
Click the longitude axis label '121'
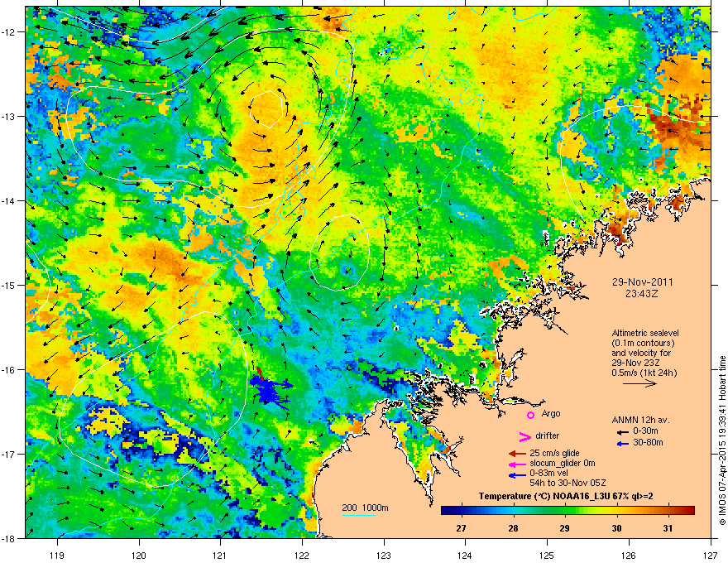(x=220, y=555)
